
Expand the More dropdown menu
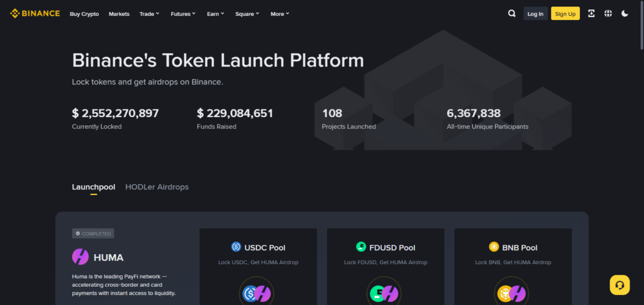pos(280,14)
